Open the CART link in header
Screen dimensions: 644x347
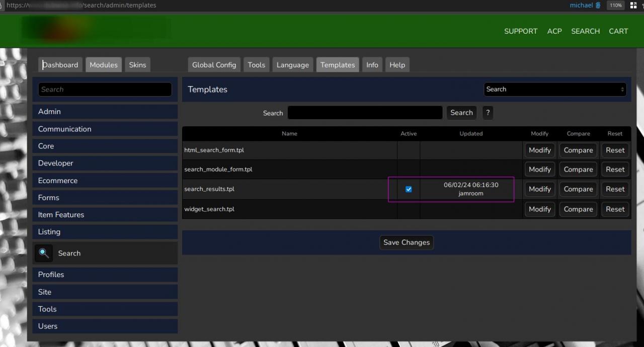point(618,31)
